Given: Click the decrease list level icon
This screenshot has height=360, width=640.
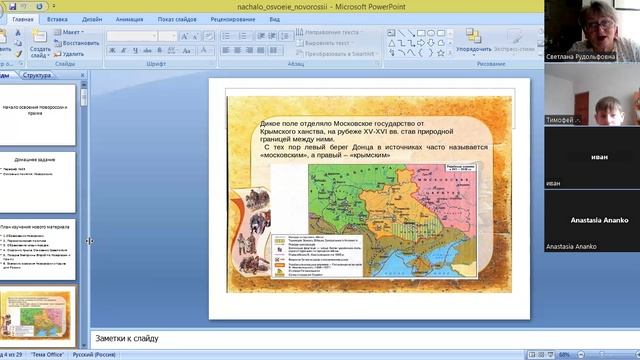Looking at the screenshot, I should pyautogui.click(x=261, y=36).
